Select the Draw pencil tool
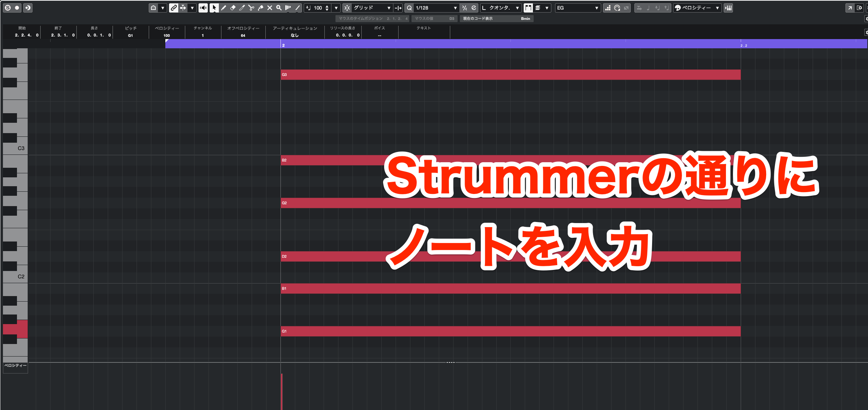 [224, 8]
